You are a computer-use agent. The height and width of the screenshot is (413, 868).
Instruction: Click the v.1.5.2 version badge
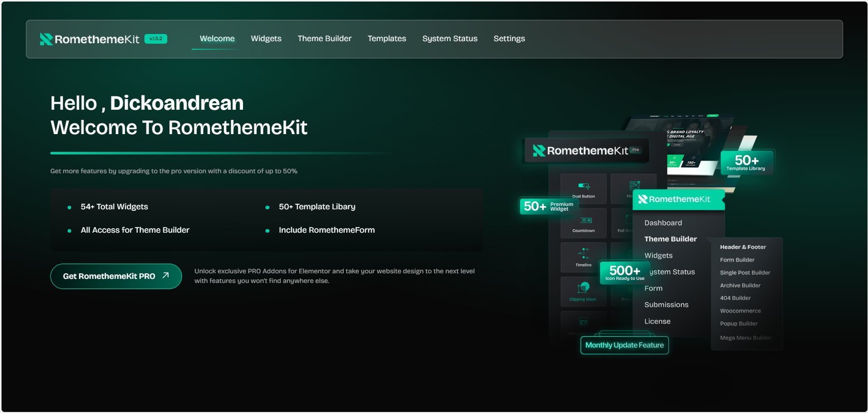click(156, 39)
